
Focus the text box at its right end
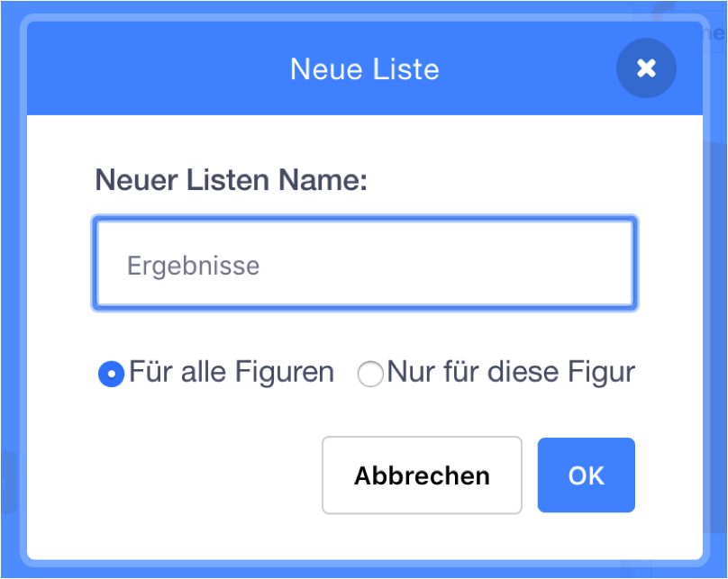coord(613,265)
